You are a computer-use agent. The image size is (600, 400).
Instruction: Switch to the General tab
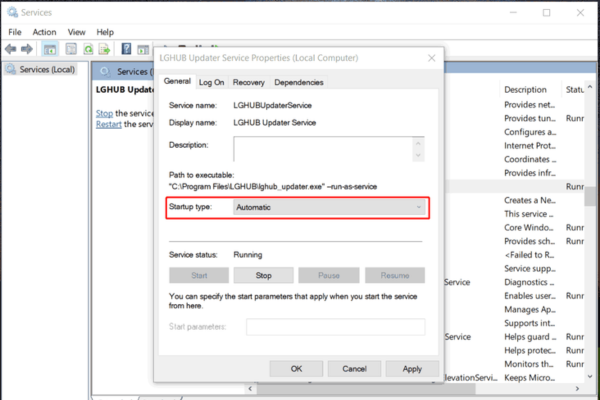click(x=177, y=81)
